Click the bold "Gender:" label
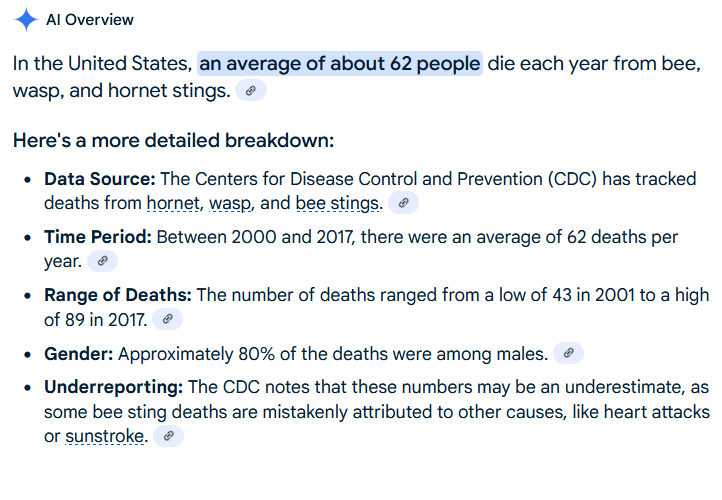The width and height of the screenshot is (722, 500). 78,354
